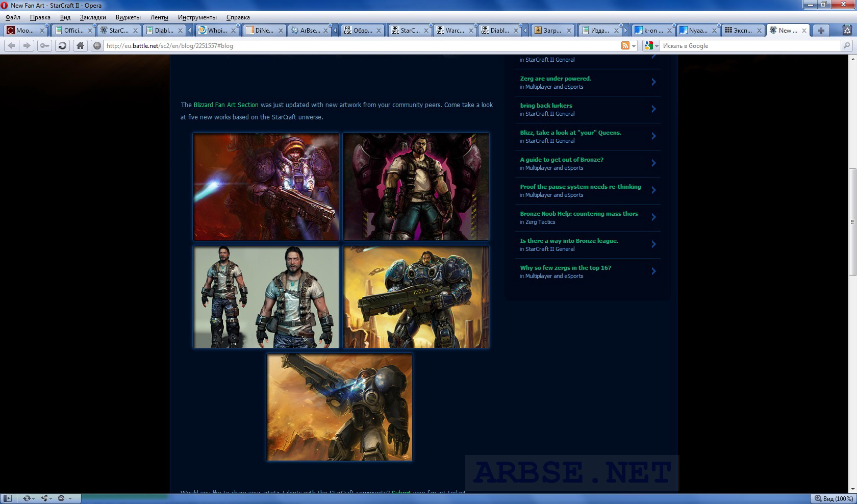The image size is (857, 504).
Task: Click the orange RSS feed icon
Action: click(625, 46)
